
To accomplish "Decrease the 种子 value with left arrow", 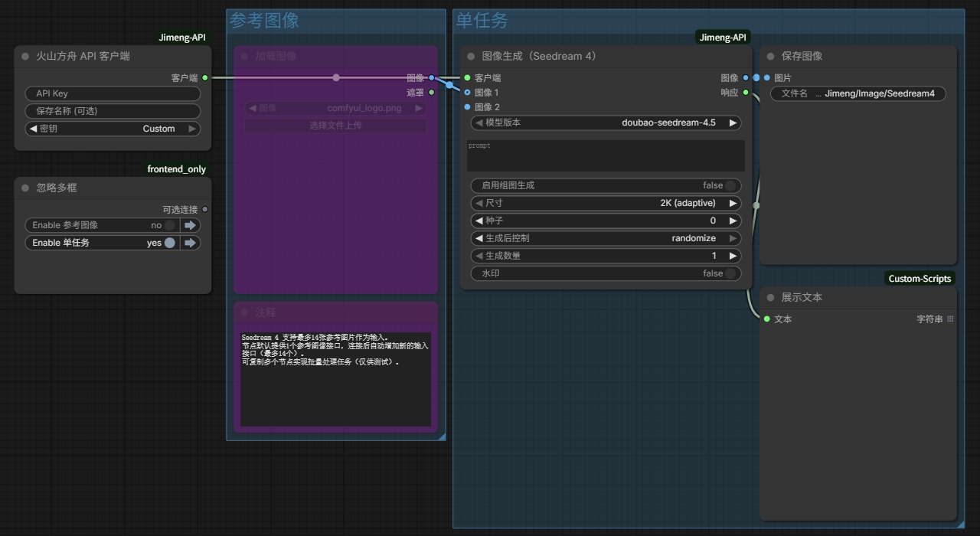I will (x=479, y=221).
